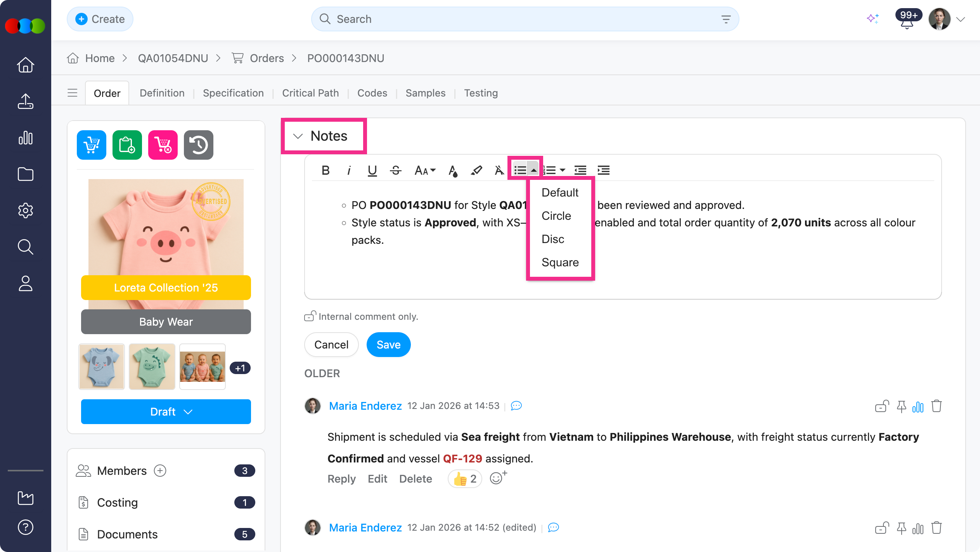
Task: Click the AI sparkle icon
Action: (x=873, y=19)
